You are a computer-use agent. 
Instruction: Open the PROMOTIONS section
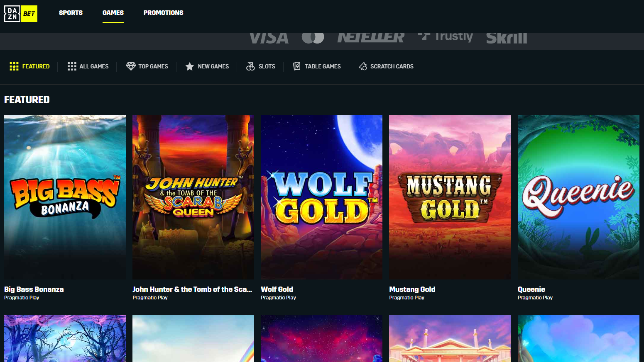pos(163,12)
